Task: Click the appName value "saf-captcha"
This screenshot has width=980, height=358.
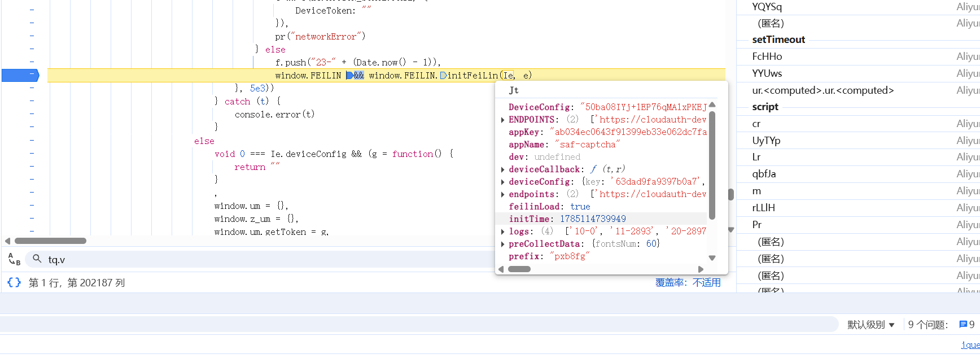Action: click(x=587, y=145)
